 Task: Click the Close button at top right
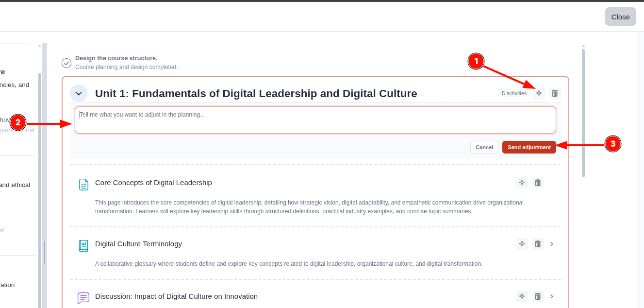click(x=621, y=17)
